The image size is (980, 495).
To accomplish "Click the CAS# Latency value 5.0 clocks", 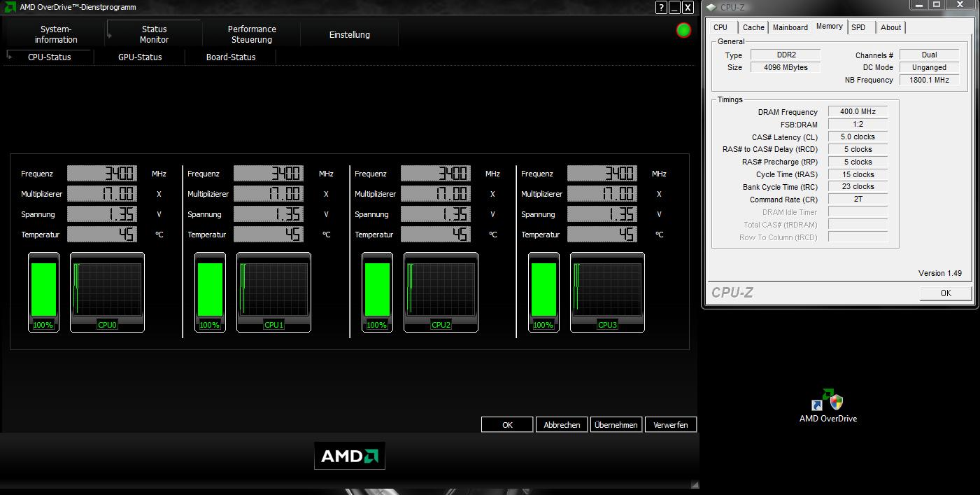I will 858,137.
